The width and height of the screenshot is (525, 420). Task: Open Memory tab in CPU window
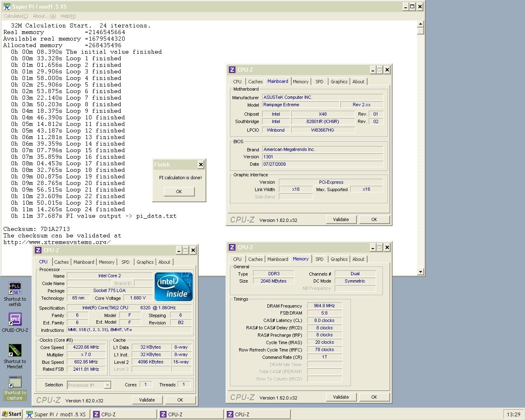pos(107,262)
